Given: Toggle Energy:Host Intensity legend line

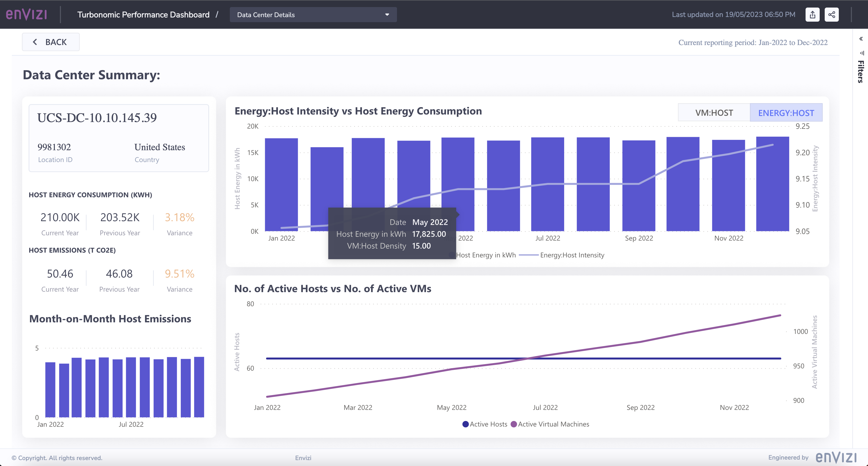Looking at the screenshot, I should [x=572, y=255].
